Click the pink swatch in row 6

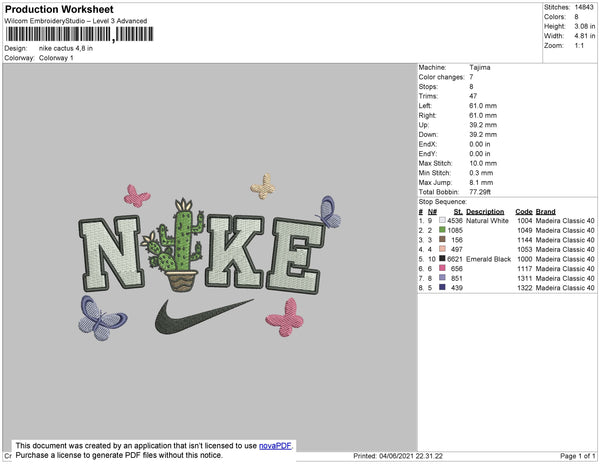pos(442,268)
